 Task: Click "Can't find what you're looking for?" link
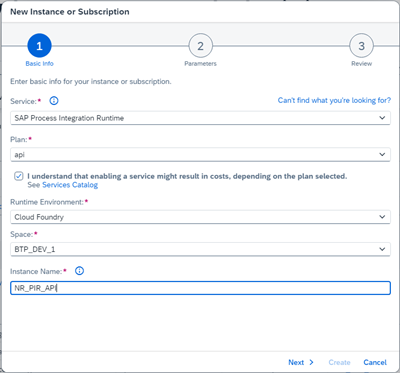pos(334,100)
